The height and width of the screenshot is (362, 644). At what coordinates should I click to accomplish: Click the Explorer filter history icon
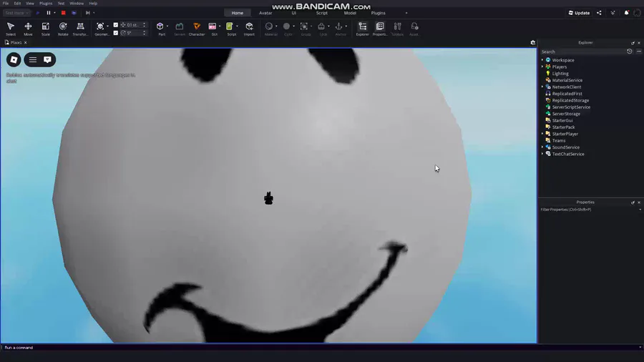tap(629, 52)
